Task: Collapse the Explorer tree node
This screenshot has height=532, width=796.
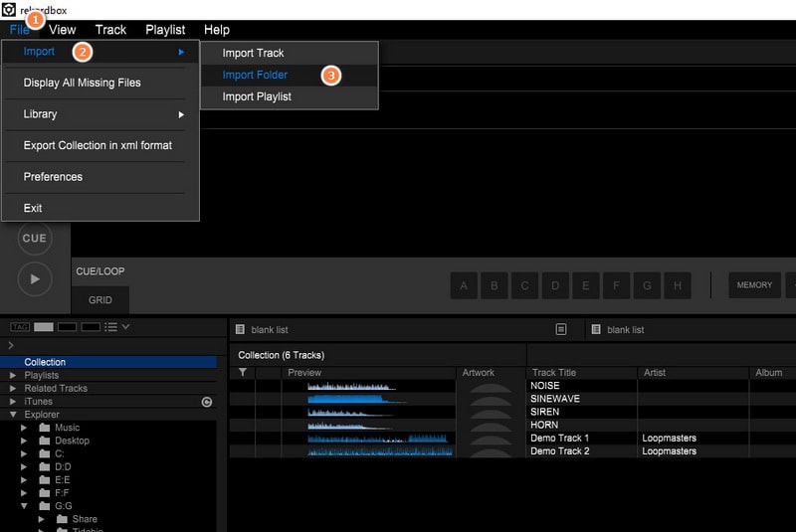Action: click(13, 415)
